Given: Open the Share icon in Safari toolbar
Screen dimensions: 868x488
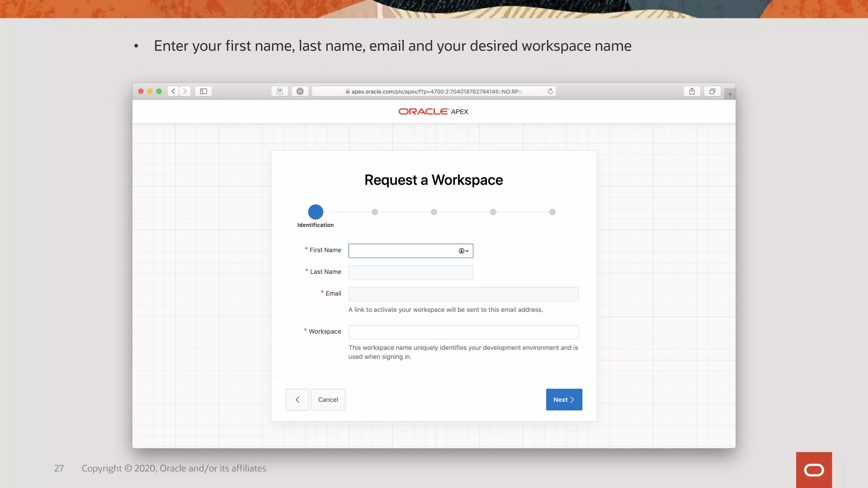Looking at the screenshot, I should pyautogui.click(x=692, y=91).
